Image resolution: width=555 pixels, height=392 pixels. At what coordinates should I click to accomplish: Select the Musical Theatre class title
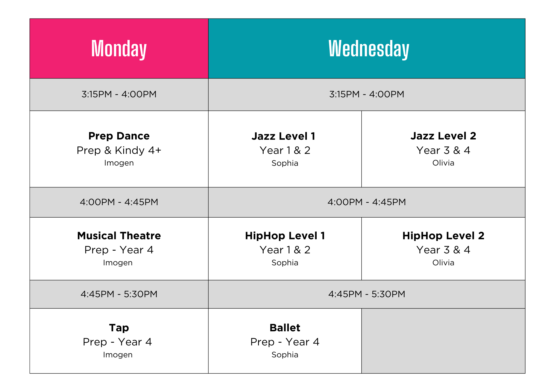(119, 236)
